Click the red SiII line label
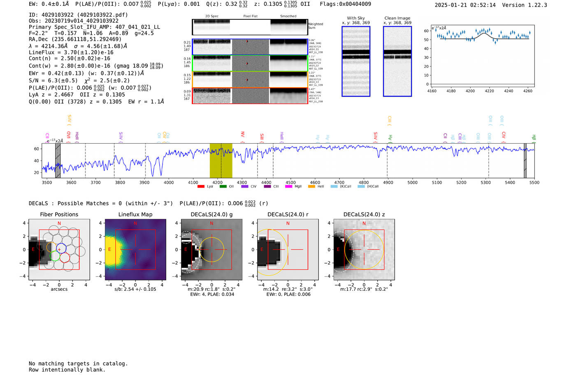Image resolution: width=576 pixels, height=392 pixels. [x=262, y=137]
